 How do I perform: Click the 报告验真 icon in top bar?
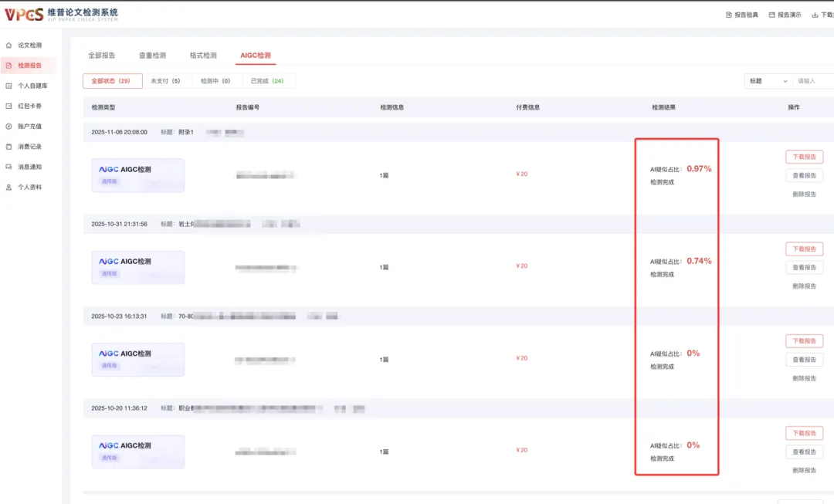pyautogui.click(x=729, y=15)
